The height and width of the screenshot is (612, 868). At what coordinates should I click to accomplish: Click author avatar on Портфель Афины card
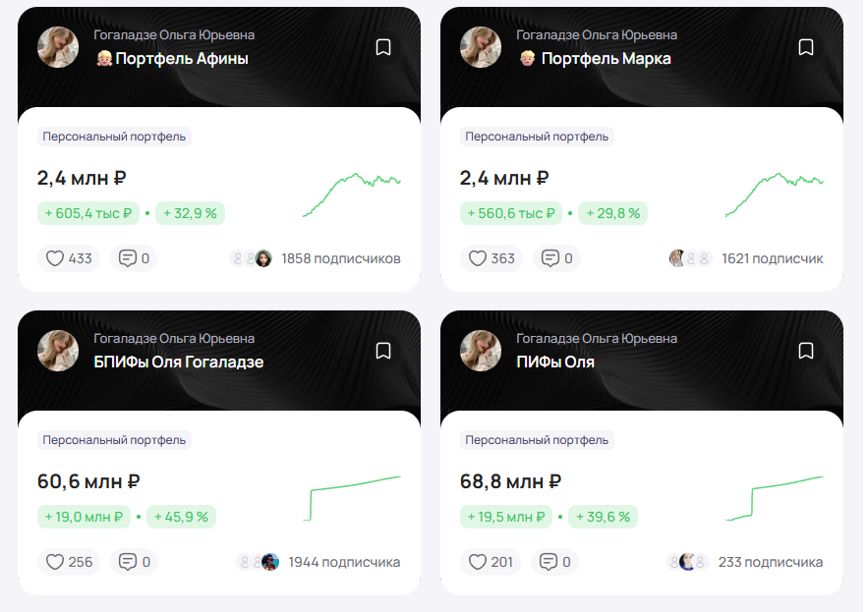click(x=58, y=47)
